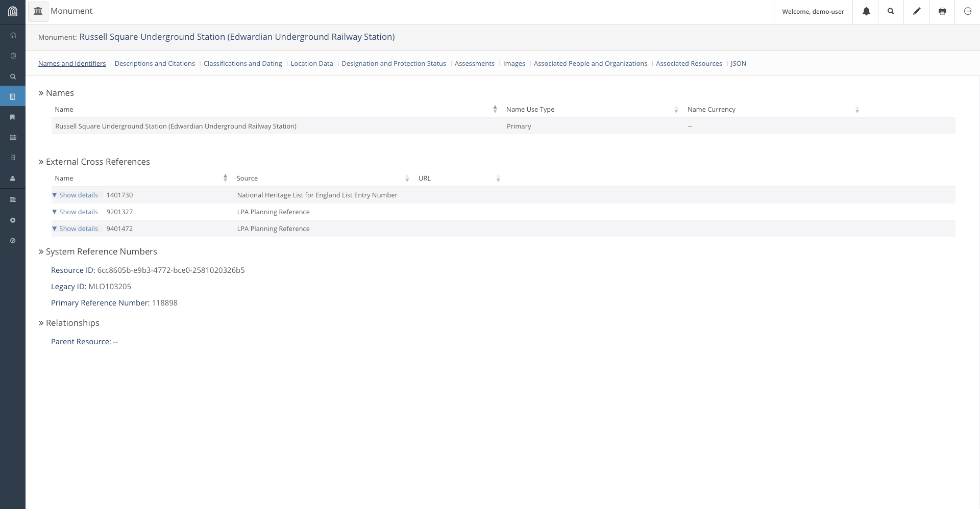
Task: Click the logout arrow icon
Action: click(x=967, y=11)
